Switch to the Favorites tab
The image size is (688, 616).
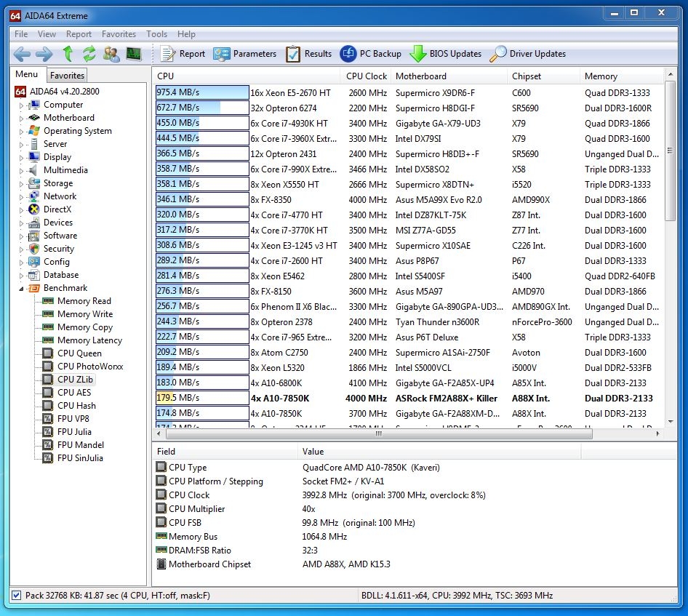click(67, 76)
